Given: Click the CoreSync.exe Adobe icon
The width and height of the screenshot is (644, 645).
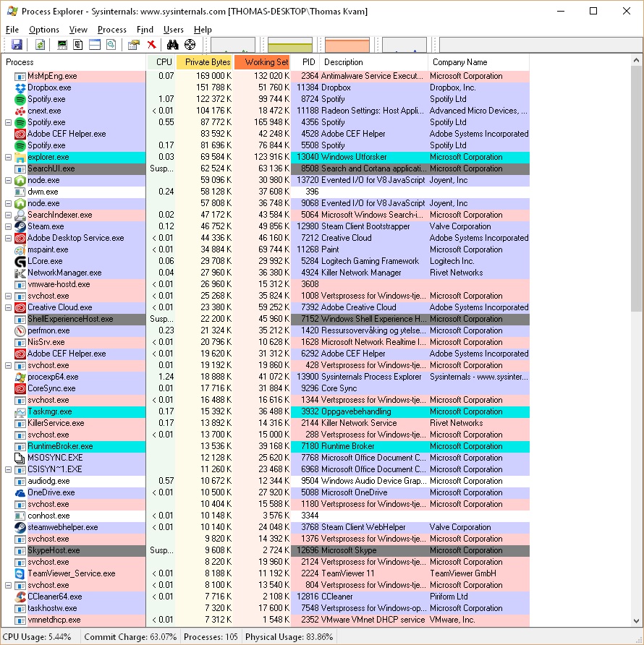Looking at the screenshot, I should [x=20, y=388].
